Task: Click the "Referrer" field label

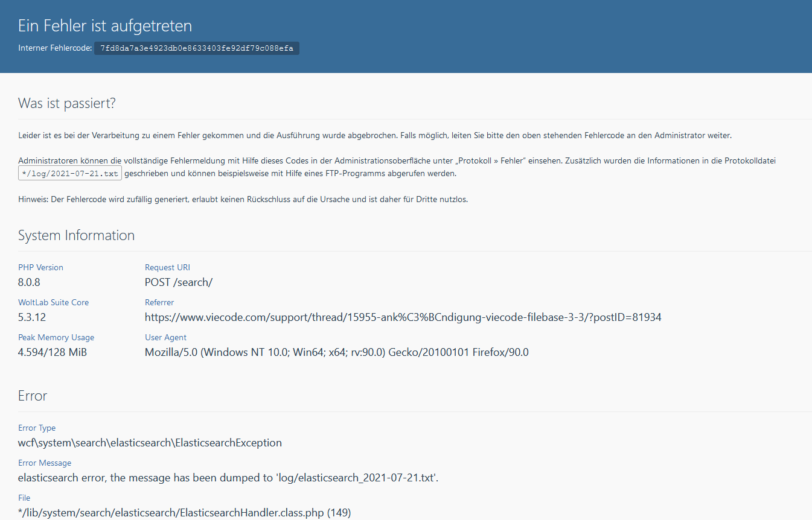Action: (159, 302)
